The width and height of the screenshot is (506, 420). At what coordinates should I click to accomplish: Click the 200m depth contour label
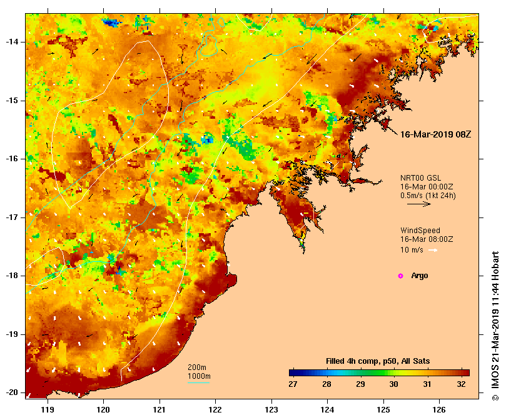tap(197, 367)
